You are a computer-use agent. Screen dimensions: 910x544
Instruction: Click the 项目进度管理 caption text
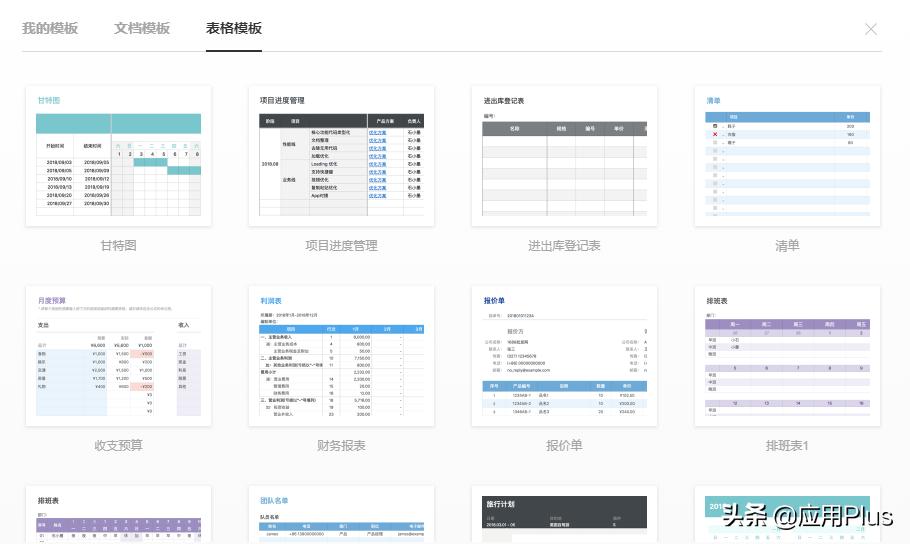tap(341, 246)
